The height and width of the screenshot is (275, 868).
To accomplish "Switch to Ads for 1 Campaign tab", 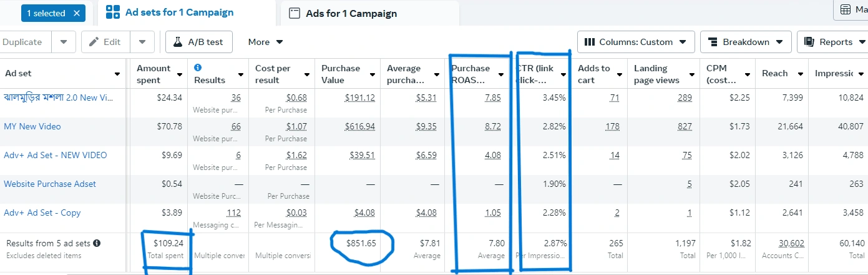I will pyautogui.click(x=351, y=13).
